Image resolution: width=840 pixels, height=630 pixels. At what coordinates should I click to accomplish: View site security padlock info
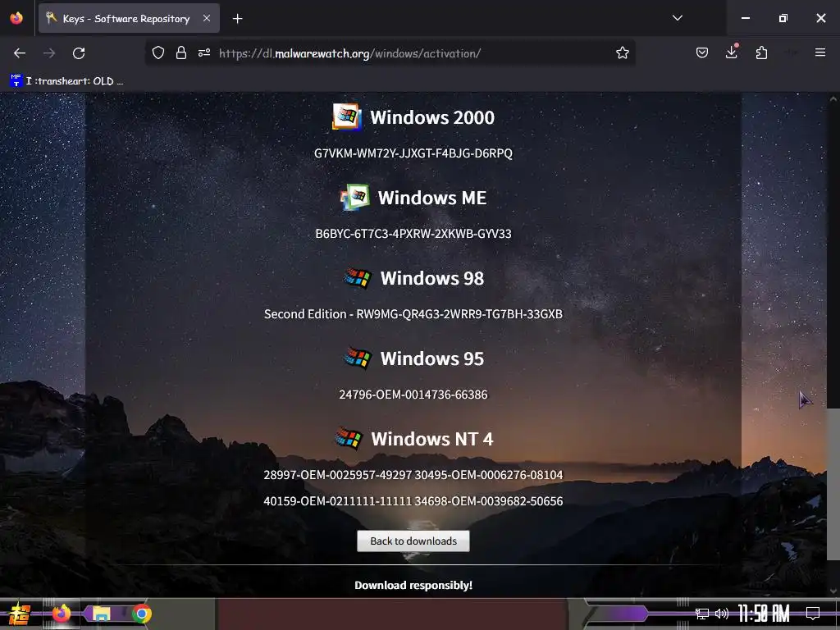click(181, 52)
